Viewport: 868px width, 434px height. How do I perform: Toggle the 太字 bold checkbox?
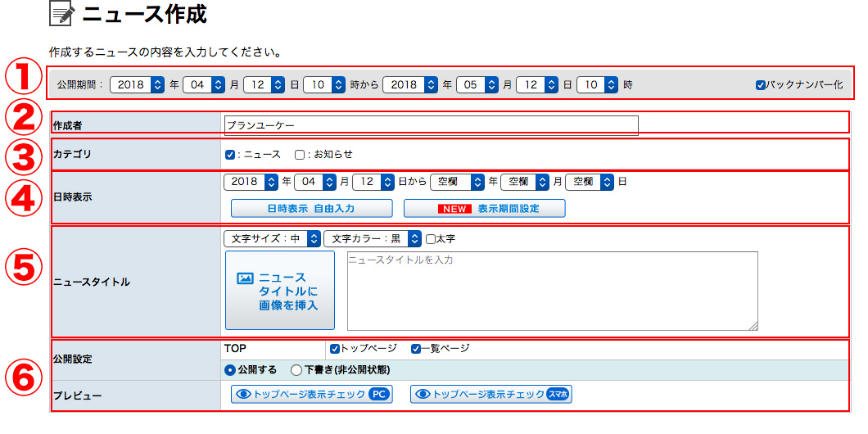click(431, 239)
